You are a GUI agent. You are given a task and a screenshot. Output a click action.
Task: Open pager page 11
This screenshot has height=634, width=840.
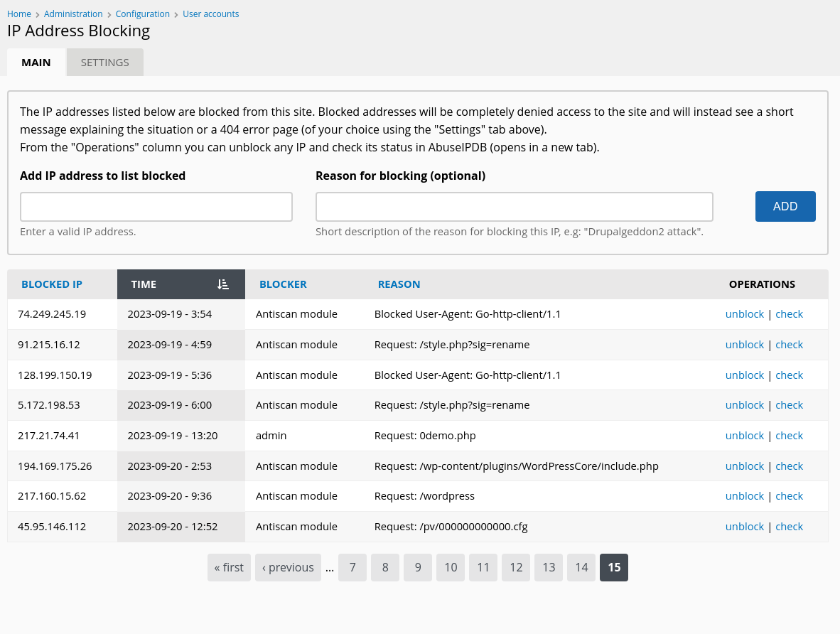coord(483,568)
